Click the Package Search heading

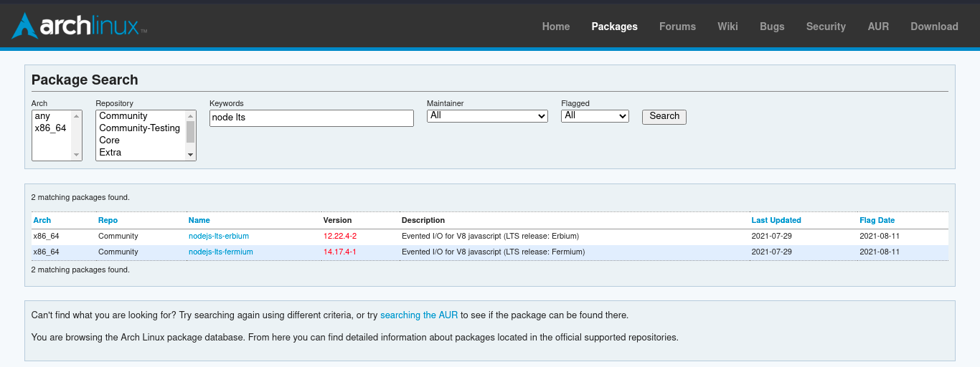tap(85, 80)
